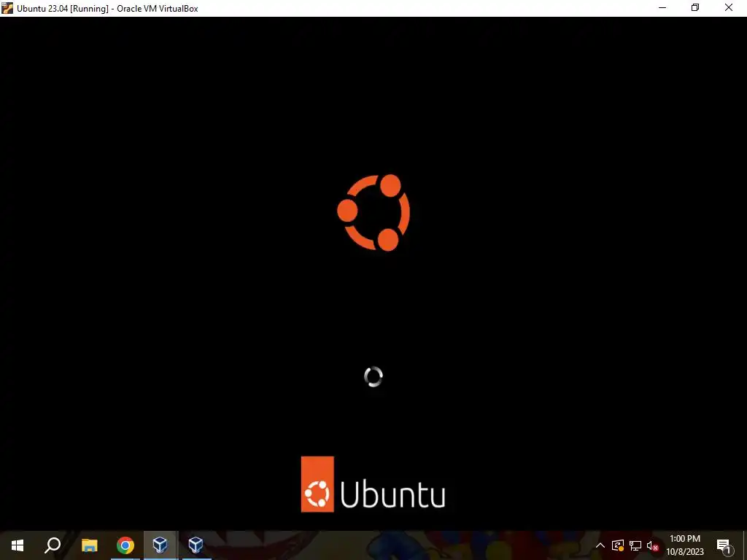Switch to the first VirtualBox taskbar window
The width and height of the screenshot is (747, 560).
[160, 545]
